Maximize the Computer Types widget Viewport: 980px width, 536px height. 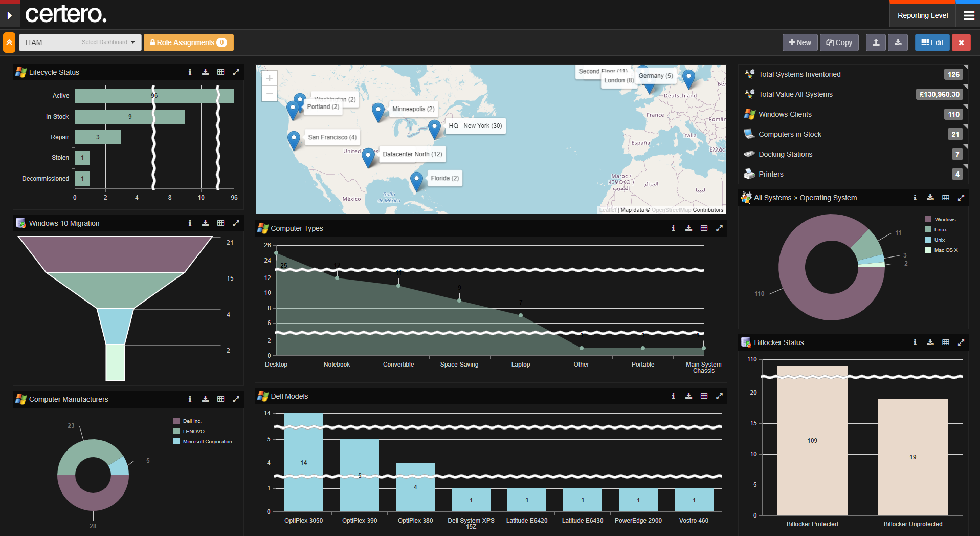click(719, 228)
